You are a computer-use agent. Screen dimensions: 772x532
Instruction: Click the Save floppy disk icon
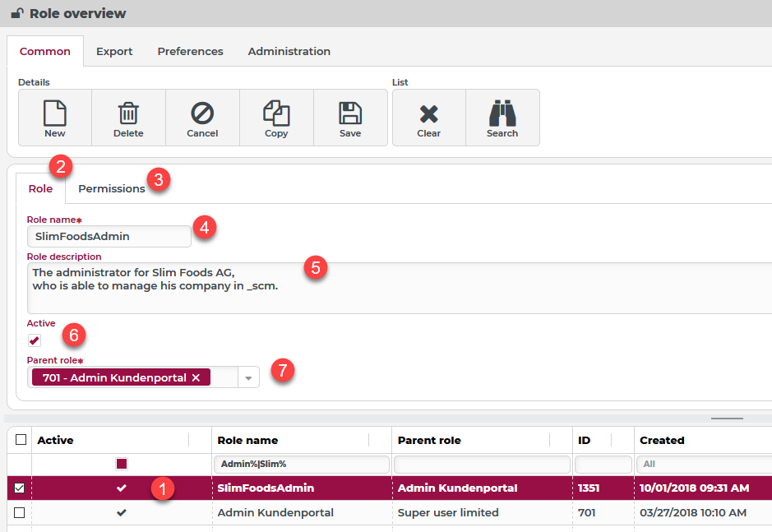(x=350, y=113)
